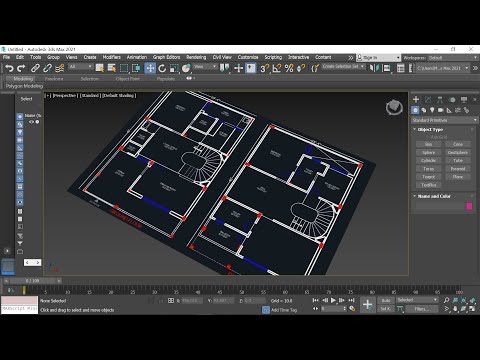Toggle the Layer Explorer icon
The width and height of the screenshot is (480, 360).
411,68
